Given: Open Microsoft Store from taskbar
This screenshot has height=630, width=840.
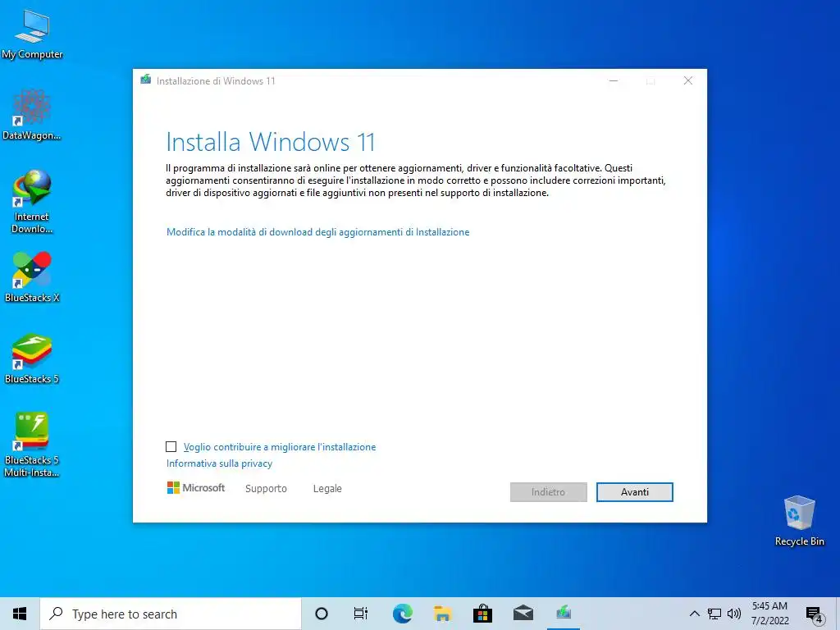Looking at the screenshot, I should (x=482, y=614).
